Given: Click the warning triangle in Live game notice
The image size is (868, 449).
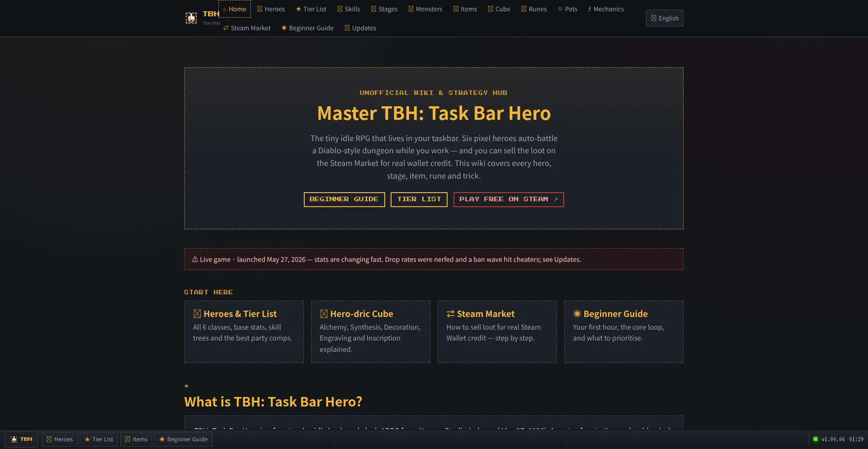Looking at the screenshot, I should [x=195, y=260].
